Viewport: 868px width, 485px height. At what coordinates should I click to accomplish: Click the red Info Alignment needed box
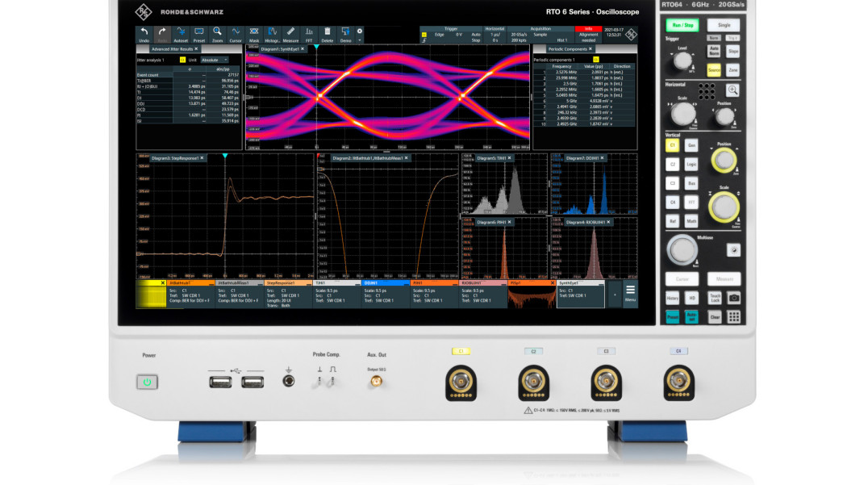click(588, 35)
